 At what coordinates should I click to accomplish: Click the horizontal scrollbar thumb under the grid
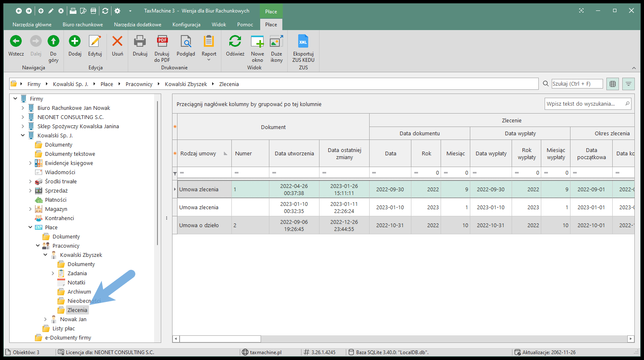pyautogui.click(x=220, y=339)
